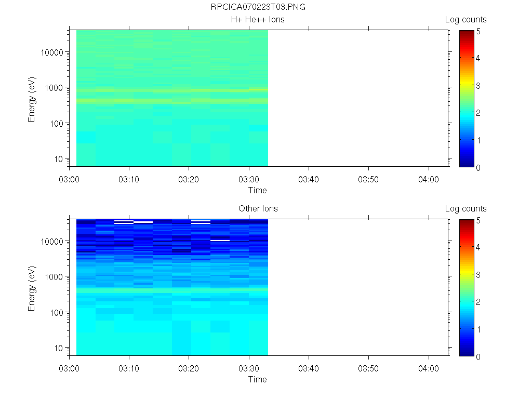Select the 'H+ He++ Ions' plot title
Image resolution: width=532 pixels, height=399 pixels.
(258, 19)
